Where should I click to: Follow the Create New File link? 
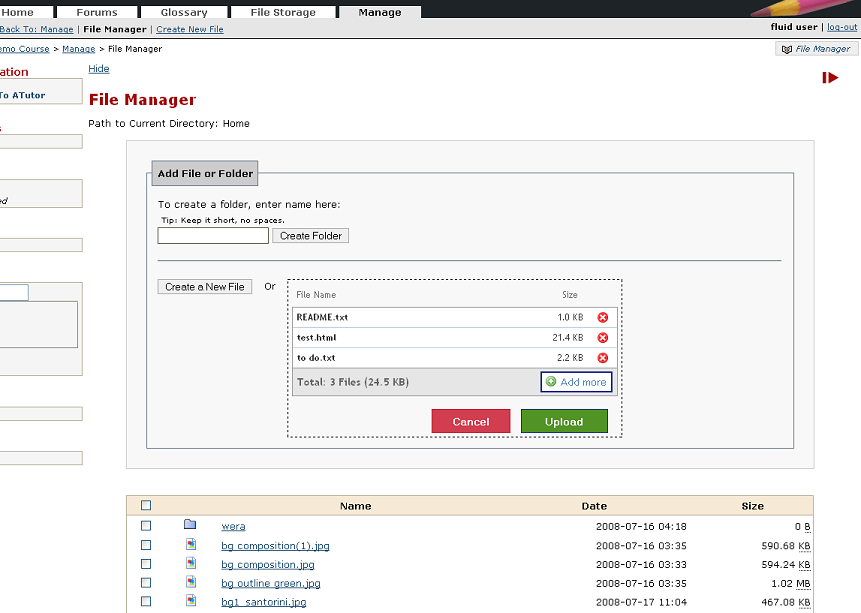click(x=190, y=29)
